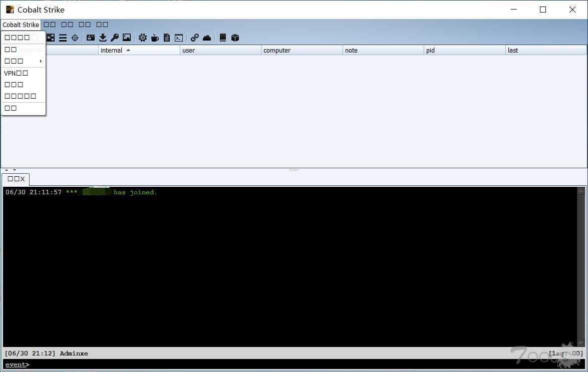This screenshot has height=372, width=588.
Task: Open help via the book icon
Action: 223,38
